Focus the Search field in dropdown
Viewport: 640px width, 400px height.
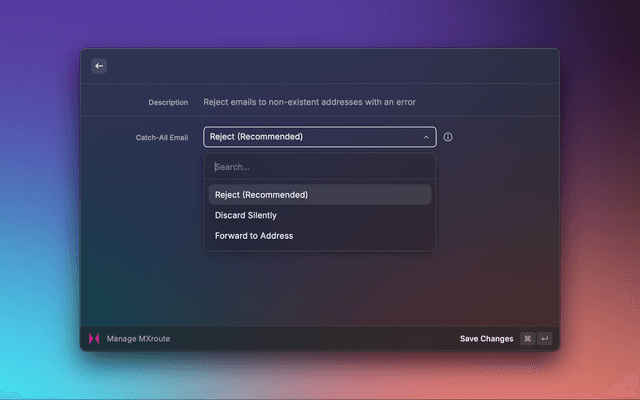click(x=320, y=167)
